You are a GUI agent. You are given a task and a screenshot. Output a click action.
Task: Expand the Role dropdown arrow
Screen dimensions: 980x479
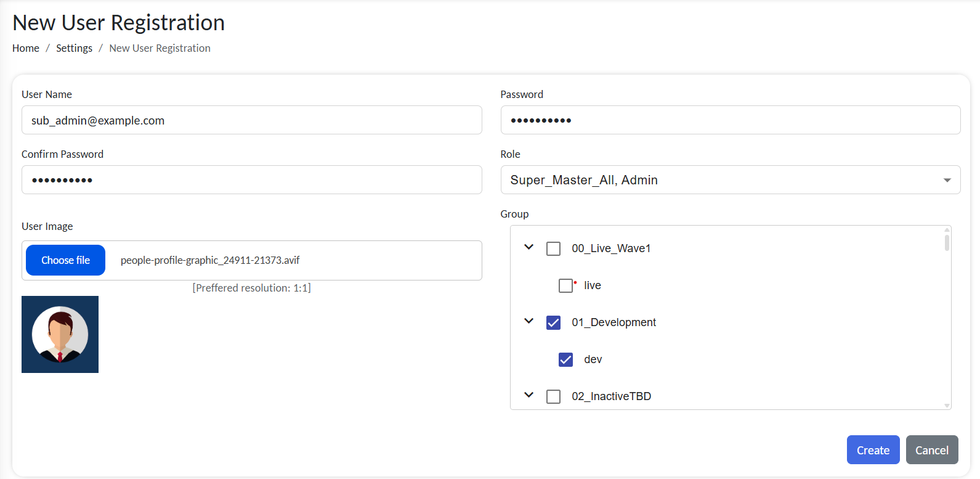point(947,180)
